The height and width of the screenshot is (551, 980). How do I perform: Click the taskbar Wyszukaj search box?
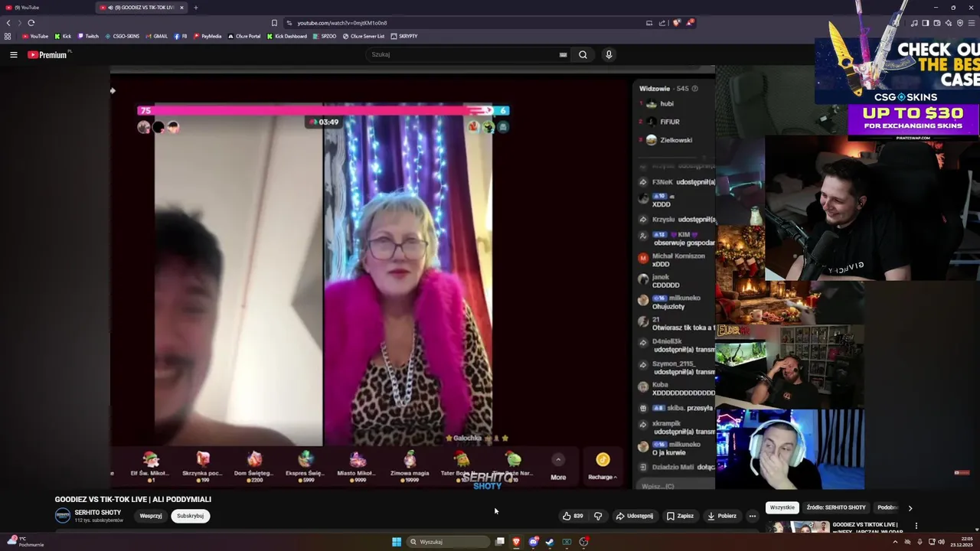pos(448,542)
